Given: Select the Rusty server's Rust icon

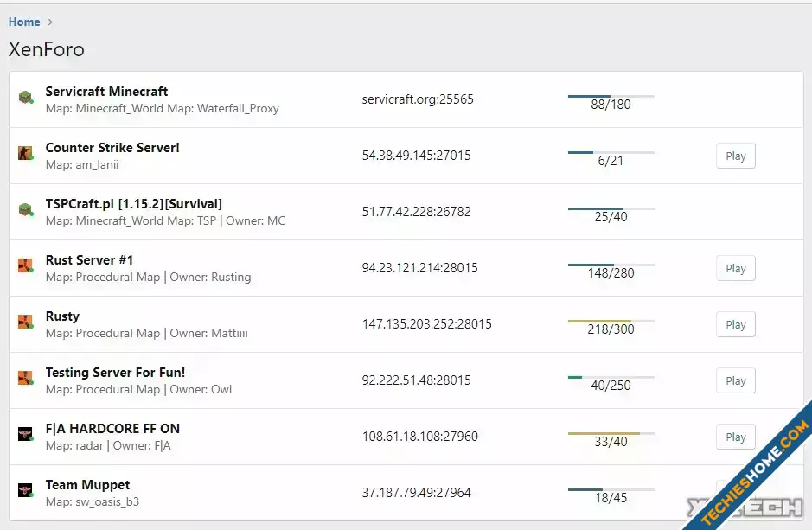Looking at the screenshot, I should 26,322.
